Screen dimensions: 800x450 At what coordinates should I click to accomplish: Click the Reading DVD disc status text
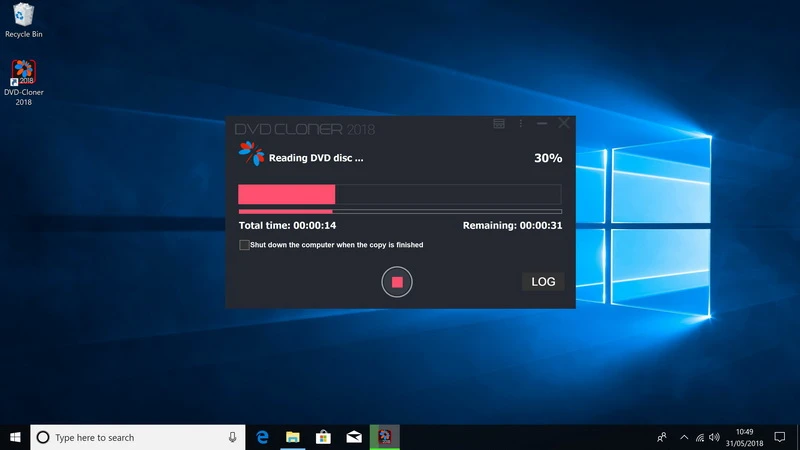316,158
